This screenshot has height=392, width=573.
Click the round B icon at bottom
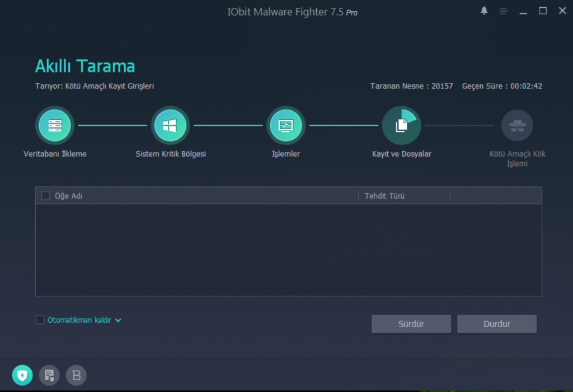click(x=76, y=375)
